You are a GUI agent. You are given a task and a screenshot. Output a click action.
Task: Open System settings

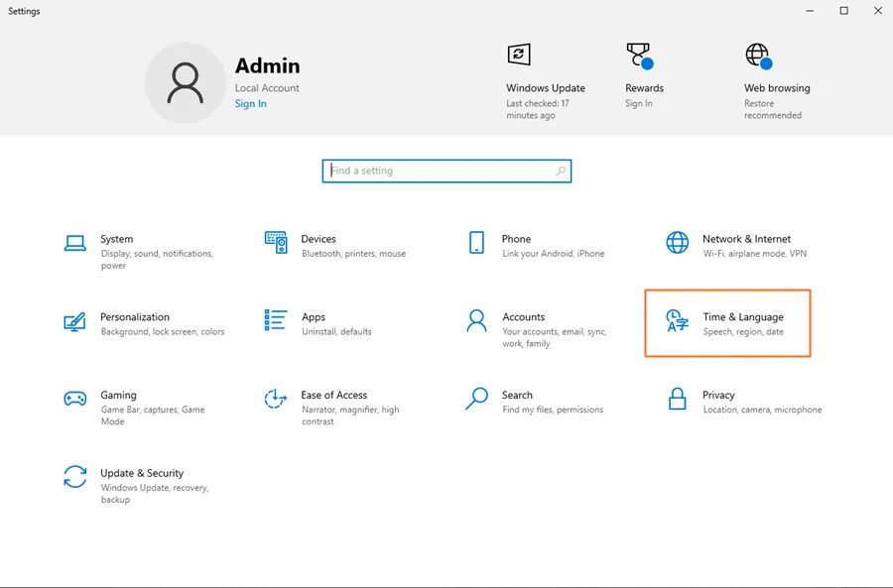click(116, 246)
